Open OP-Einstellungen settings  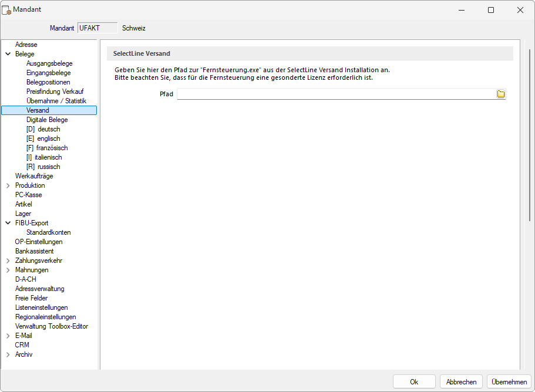pyautogui.click(x=39, y=242)
